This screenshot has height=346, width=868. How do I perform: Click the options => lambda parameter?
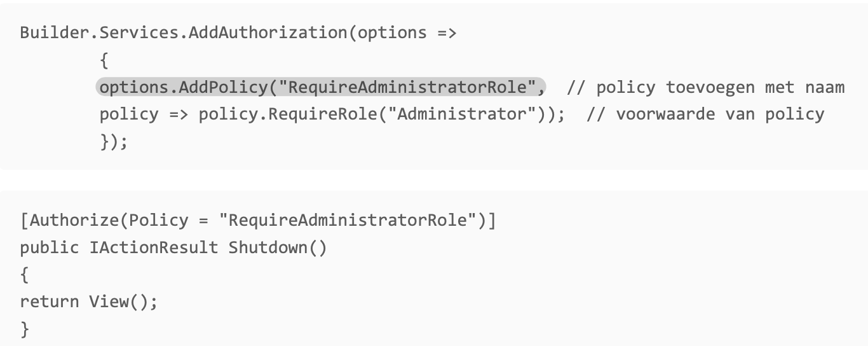(407, 32)
